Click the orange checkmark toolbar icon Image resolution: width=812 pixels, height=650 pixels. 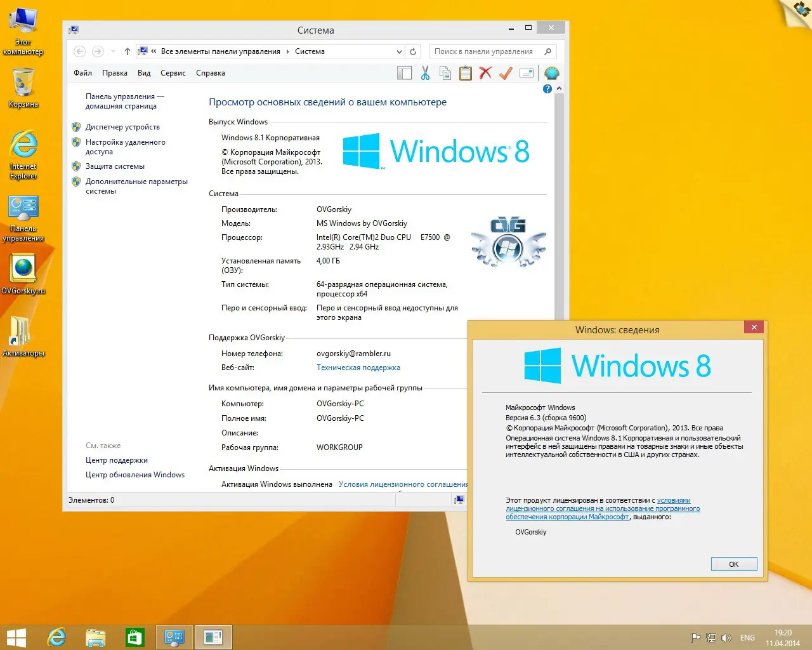click(506, 74)
